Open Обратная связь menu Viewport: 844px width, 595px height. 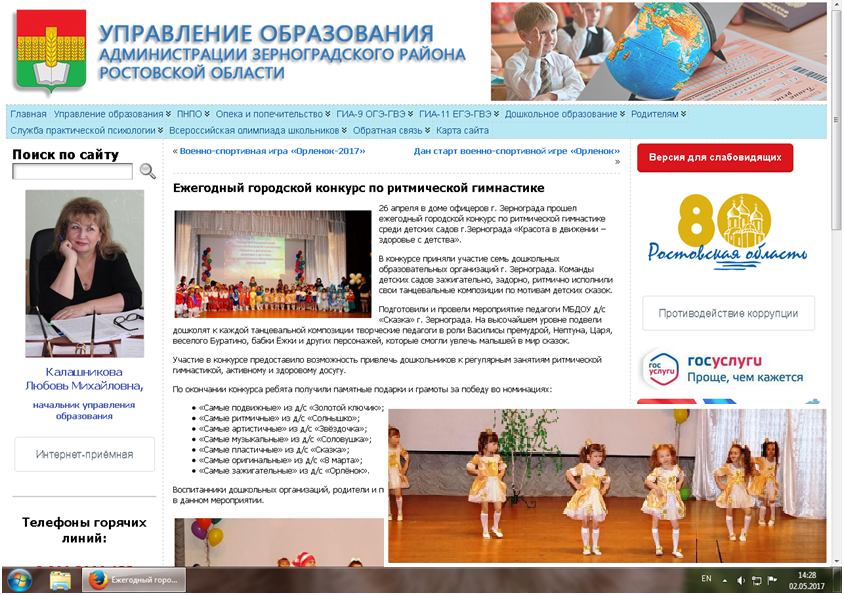point(391,130)
